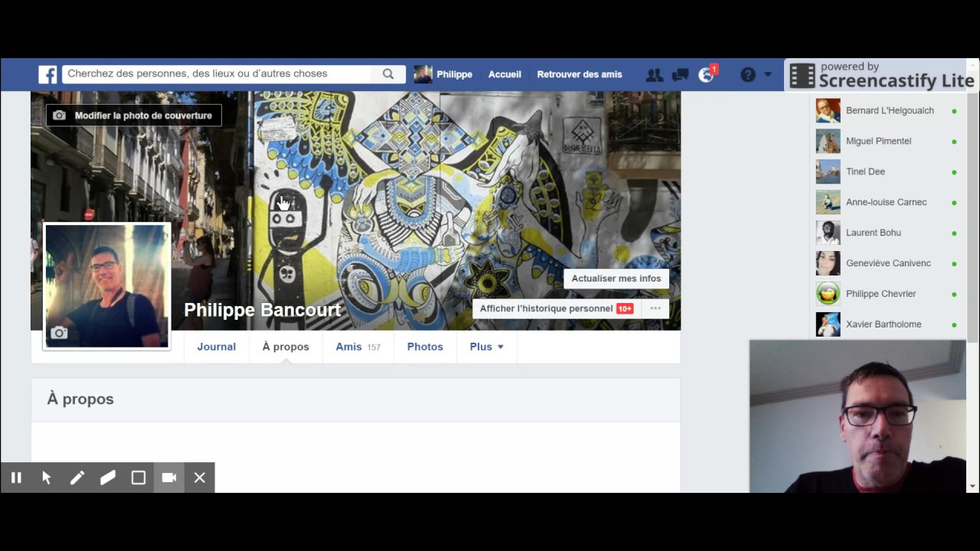Image resolution: width=980 pixels, height=551 pixels.
Task: Open chat with Tinel Dee
Action: click(x=887, y=171)
